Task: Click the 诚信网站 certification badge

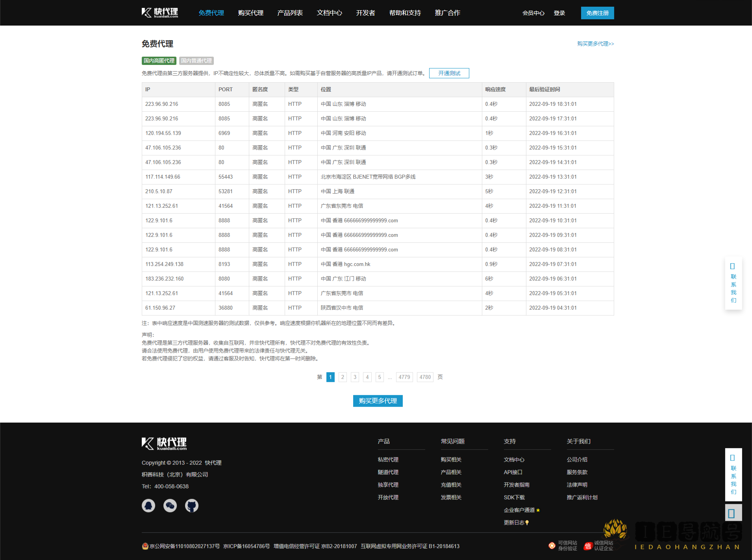Action: click(599, 545)
